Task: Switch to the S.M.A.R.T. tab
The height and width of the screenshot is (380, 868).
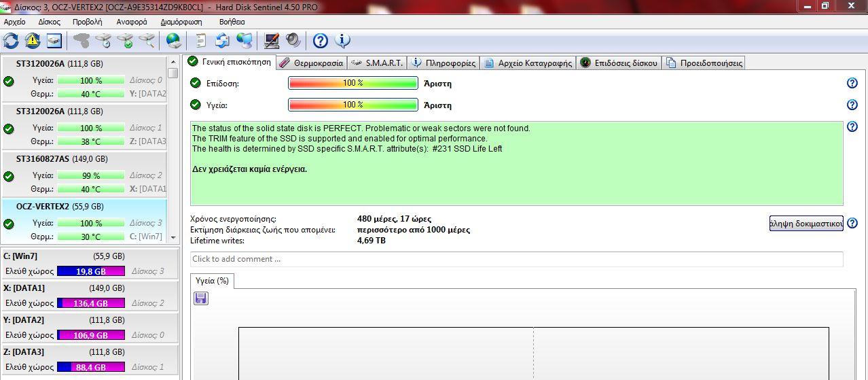Action: 377,63
